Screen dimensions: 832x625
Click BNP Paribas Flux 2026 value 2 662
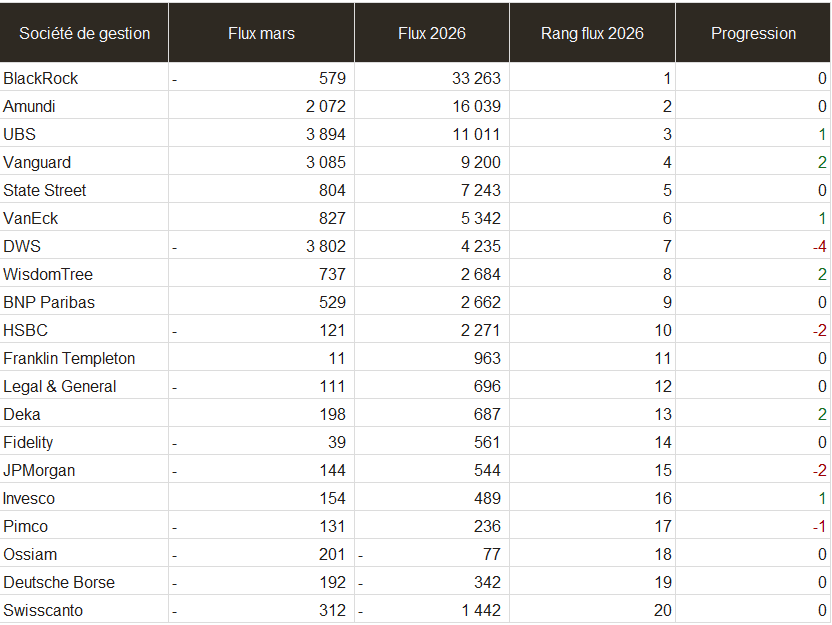point(480,302)
